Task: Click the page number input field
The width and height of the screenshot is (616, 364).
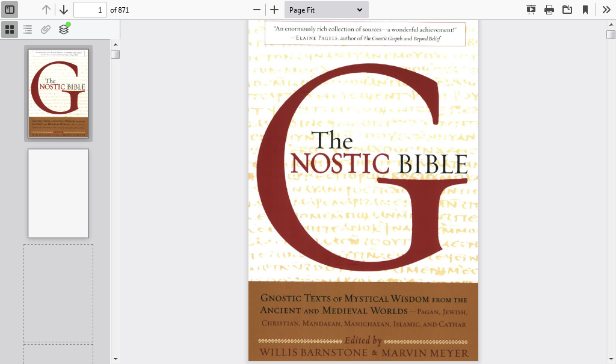Action: [x=90, y=10]
